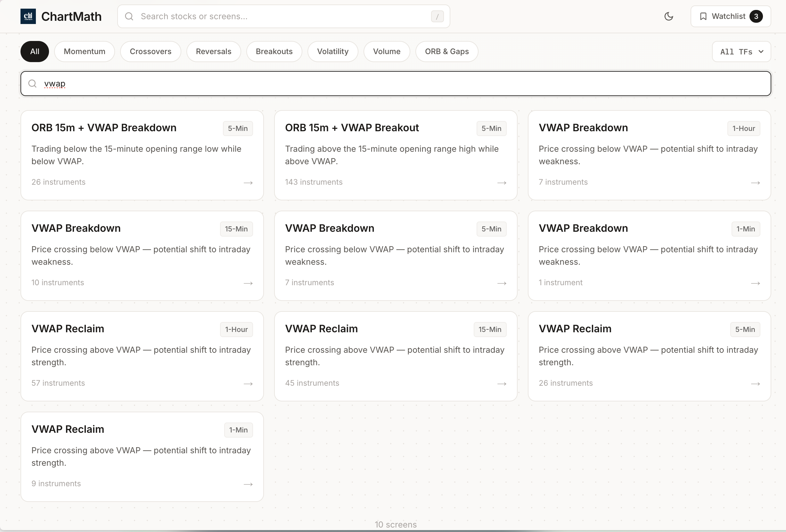The image size is (786, 532).
Task: Choose the Crossovers category pill
Action: pos(151,51)
